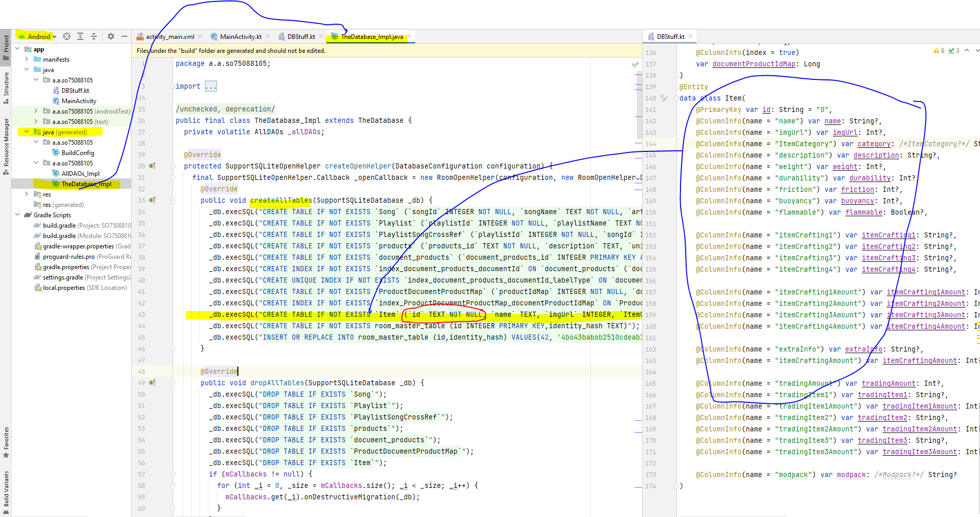Click the generated-files warning notification banner
This screenshot has width=980, height=517.
click(387, 51)
